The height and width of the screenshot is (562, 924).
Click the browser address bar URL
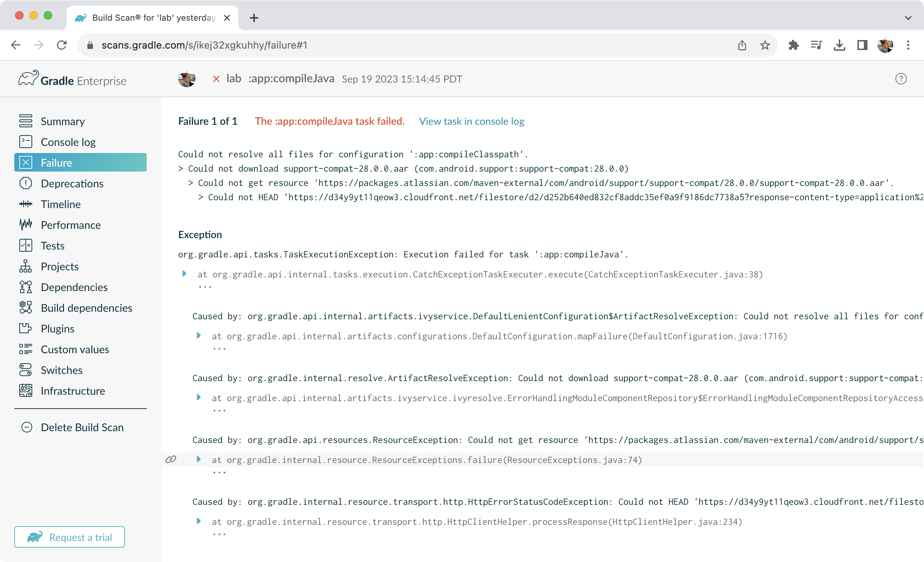tap(204, 45)
